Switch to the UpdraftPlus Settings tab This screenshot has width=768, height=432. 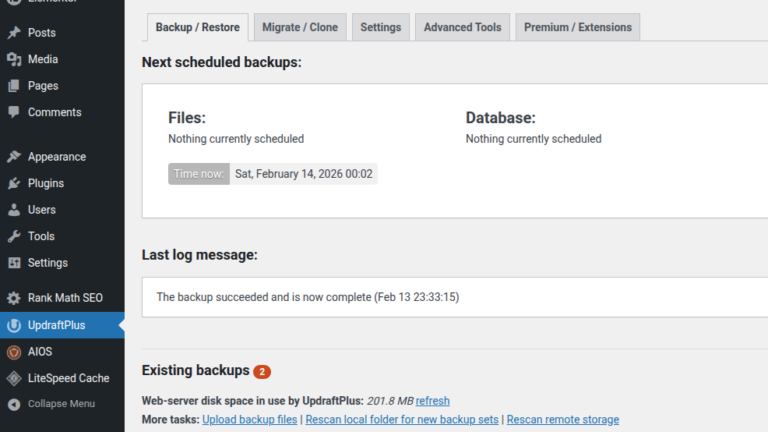[381, 27]
